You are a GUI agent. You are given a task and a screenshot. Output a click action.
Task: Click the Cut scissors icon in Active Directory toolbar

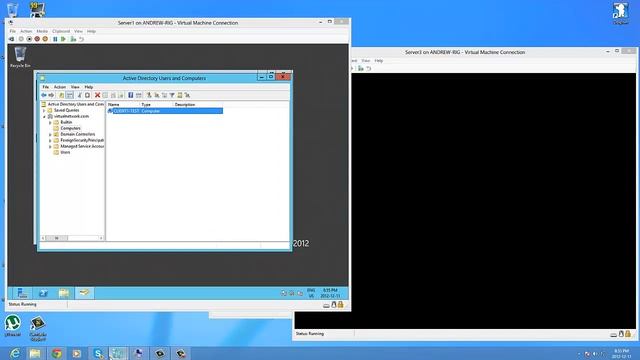[79, 95]
